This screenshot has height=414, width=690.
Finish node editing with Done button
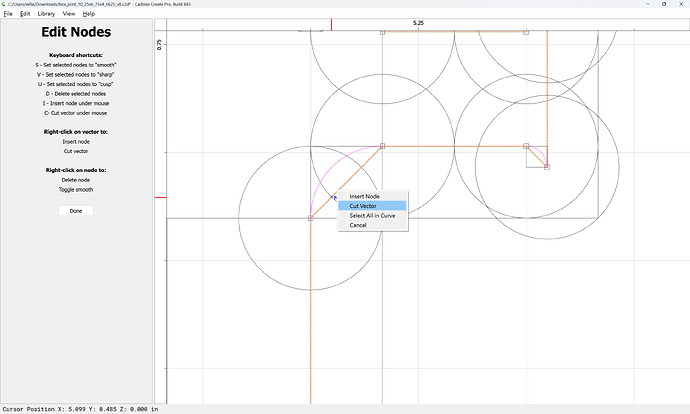[x=76, y=211]
